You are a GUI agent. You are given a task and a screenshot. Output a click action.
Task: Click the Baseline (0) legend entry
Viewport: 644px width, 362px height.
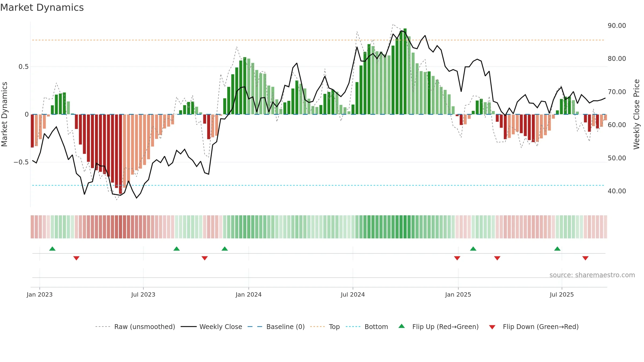tap(276, 327)
